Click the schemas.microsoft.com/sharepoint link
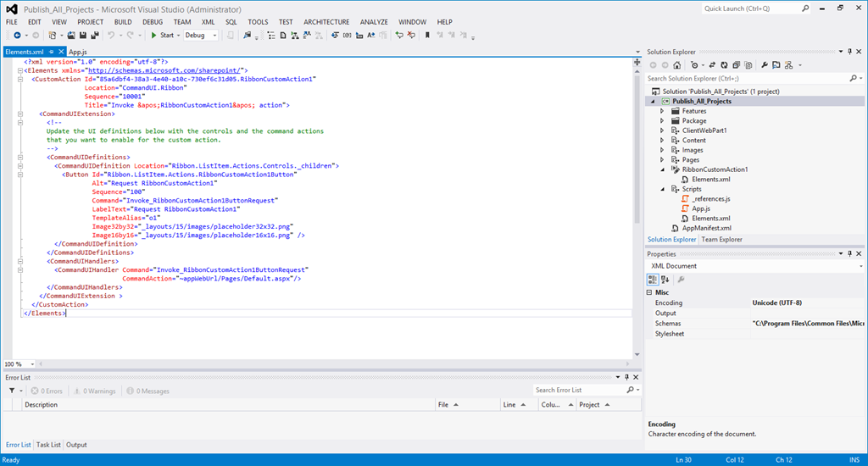This screenshot has height=466, width=868. pyautogui.click(x=164, y=71)
